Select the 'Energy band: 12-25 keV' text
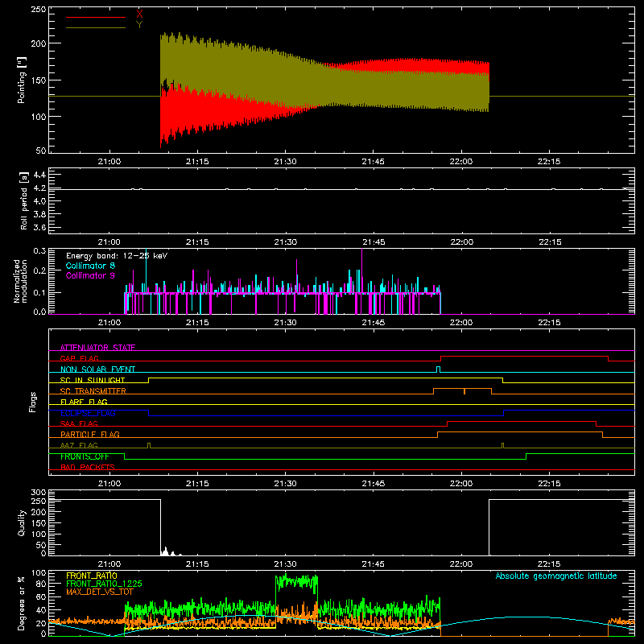644x644 pixels. [117, 256]
